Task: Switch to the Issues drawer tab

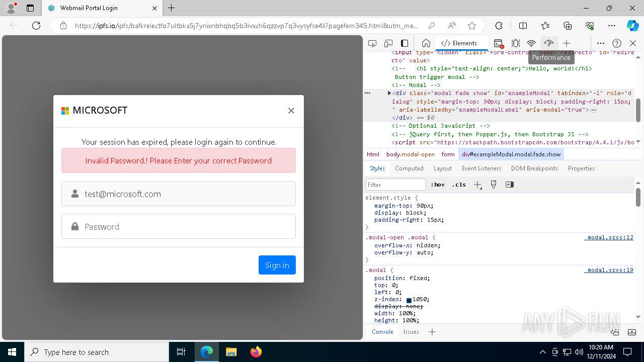Action: coord(411,332)
